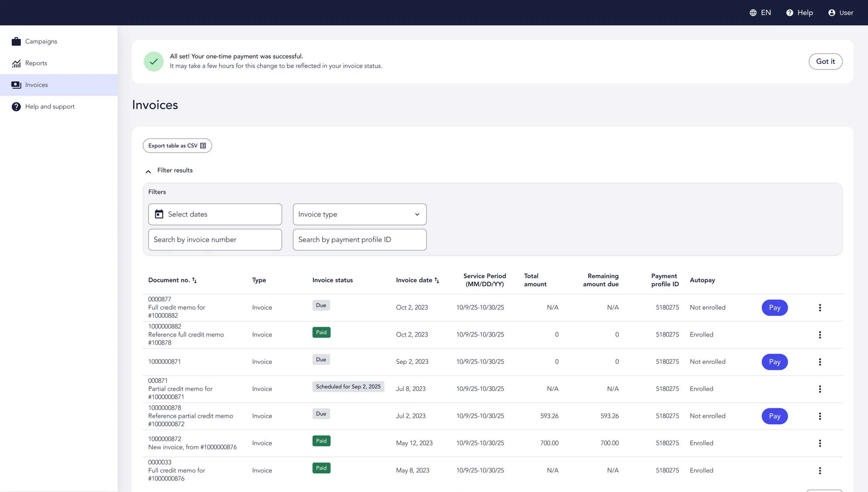Open the Help menu in header
Screen dimensions: 868x492
[x=799, y=13]
